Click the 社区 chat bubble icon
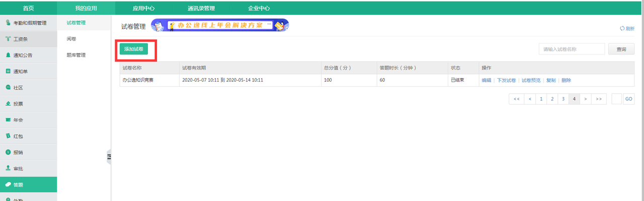Viewport: 644px width, 201px height. click(x=8, y=87)
